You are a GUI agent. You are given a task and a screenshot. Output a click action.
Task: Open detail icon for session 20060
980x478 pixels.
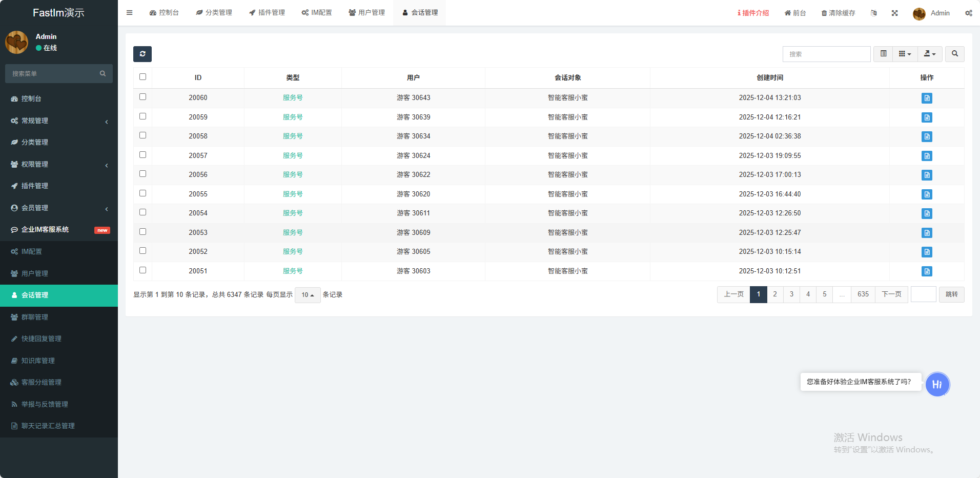click(926, 98)
